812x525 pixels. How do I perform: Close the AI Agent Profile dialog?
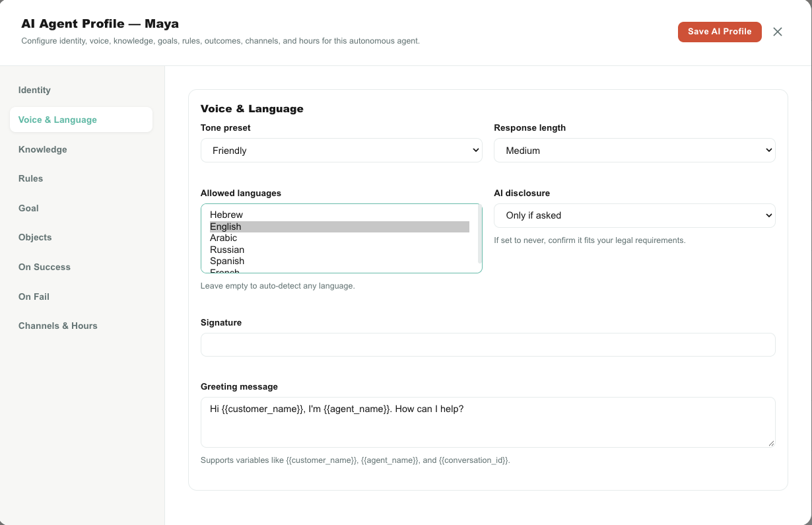click(x=778, y=32)
